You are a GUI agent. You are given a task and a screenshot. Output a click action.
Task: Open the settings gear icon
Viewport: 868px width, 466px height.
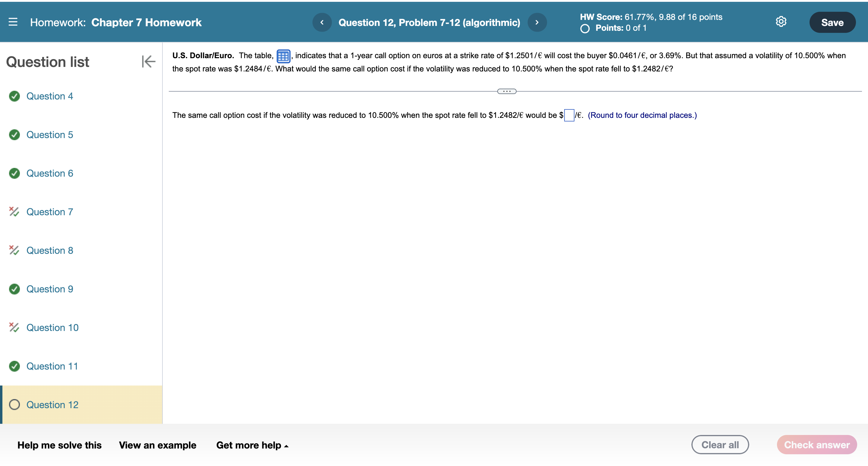pyautogui.click(x=781, y=22)
